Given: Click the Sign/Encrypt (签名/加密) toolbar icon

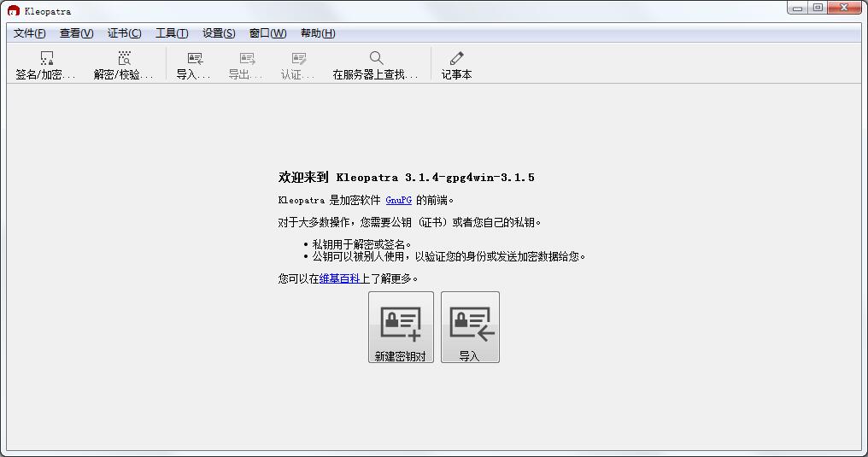Looking at the screenshot, I should coord(46,58).
